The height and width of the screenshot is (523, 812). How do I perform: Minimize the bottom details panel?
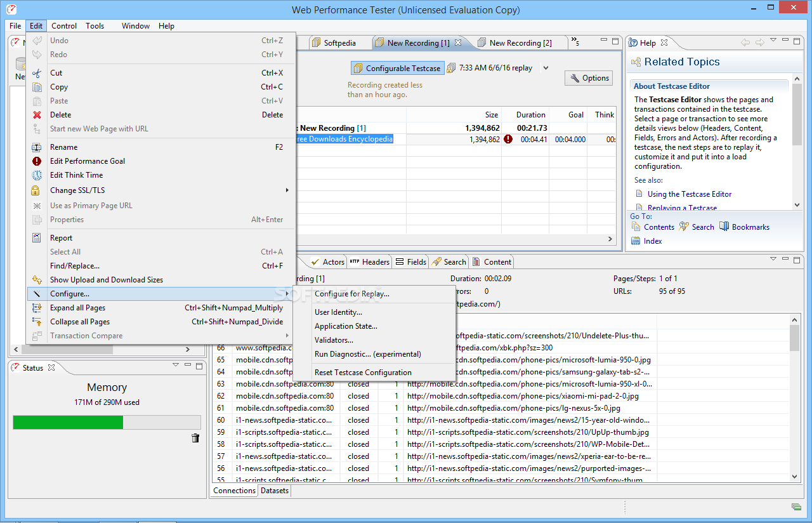(x=786, y=260)
